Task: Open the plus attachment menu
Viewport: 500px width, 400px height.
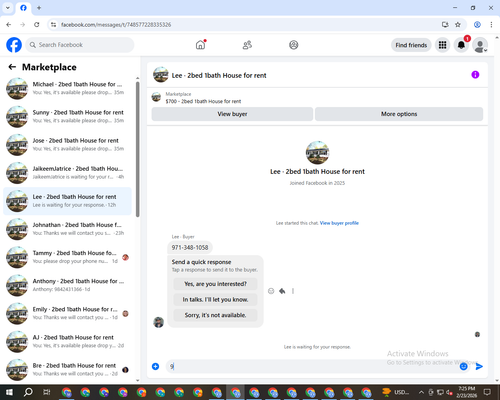Action: [155, 366]
